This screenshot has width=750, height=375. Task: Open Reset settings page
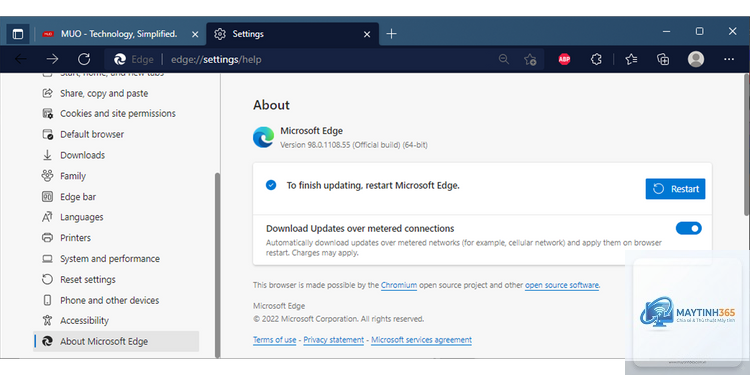[x=88, y=279]
